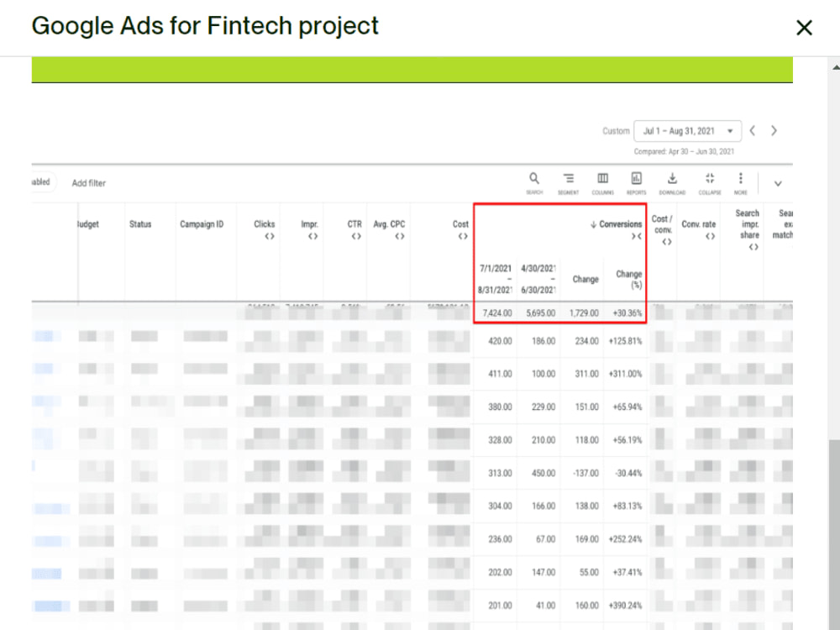Image resolution: width=840 pixels, height=630 pixels.
Task: Click the Campaign ID column header
Action: pos(202,224)
